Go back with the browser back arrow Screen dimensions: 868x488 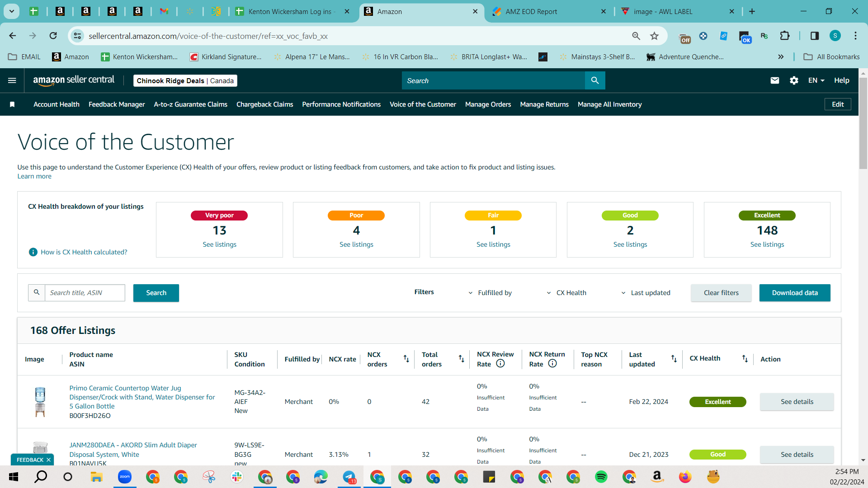(13, 36)
